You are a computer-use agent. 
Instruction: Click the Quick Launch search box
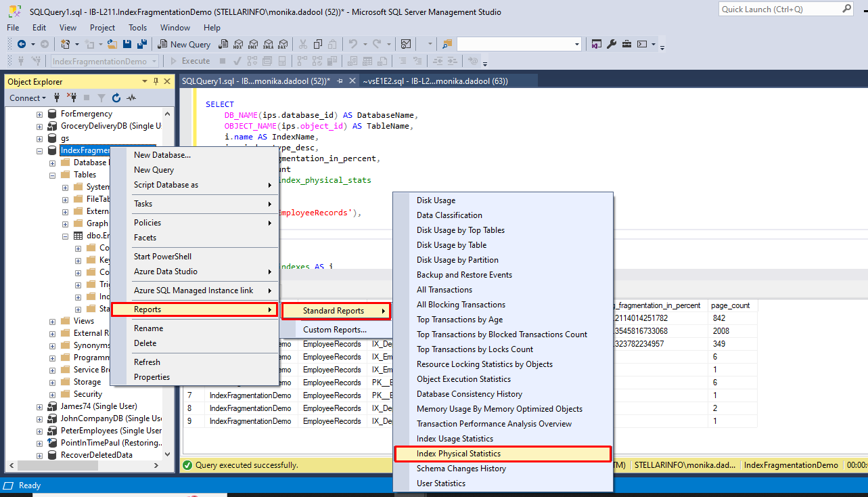pos(786,9)
